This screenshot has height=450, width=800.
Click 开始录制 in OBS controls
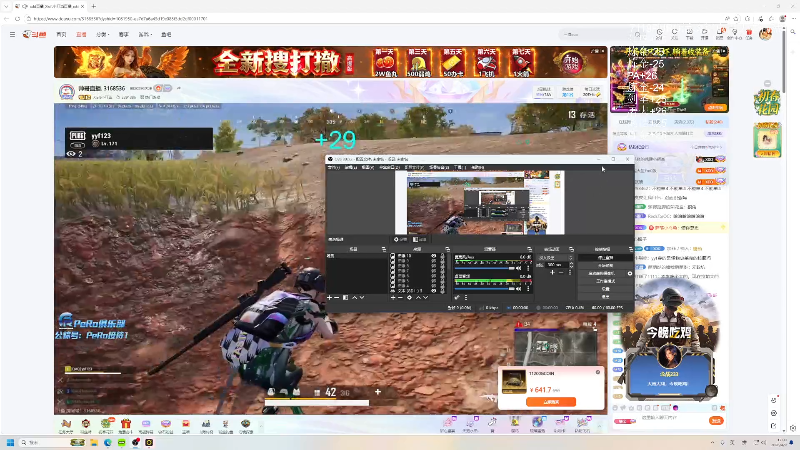(x=605, y=265)
